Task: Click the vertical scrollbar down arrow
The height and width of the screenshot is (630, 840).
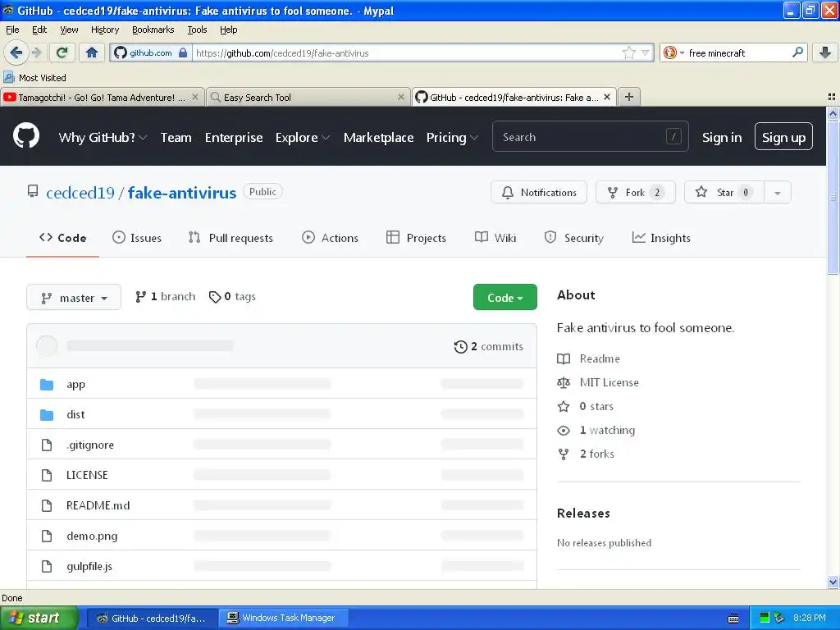Action: pyautogui.click(x=833, y=582)
